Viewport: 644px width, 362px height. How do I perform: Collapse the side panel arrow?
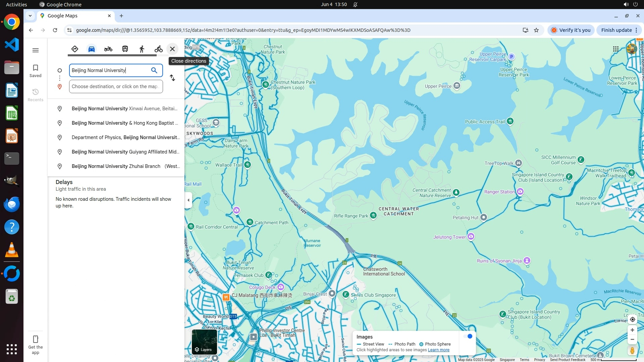(189, 200)
